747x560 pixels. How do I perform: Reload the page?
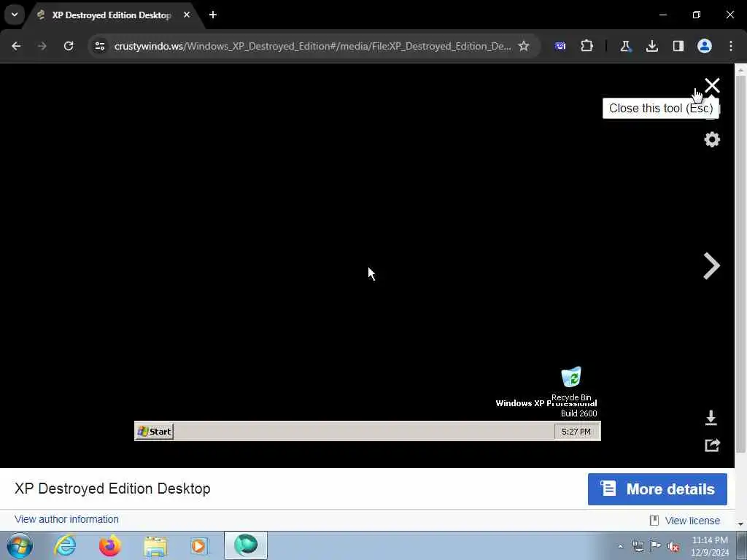click(x=69, y=46)
